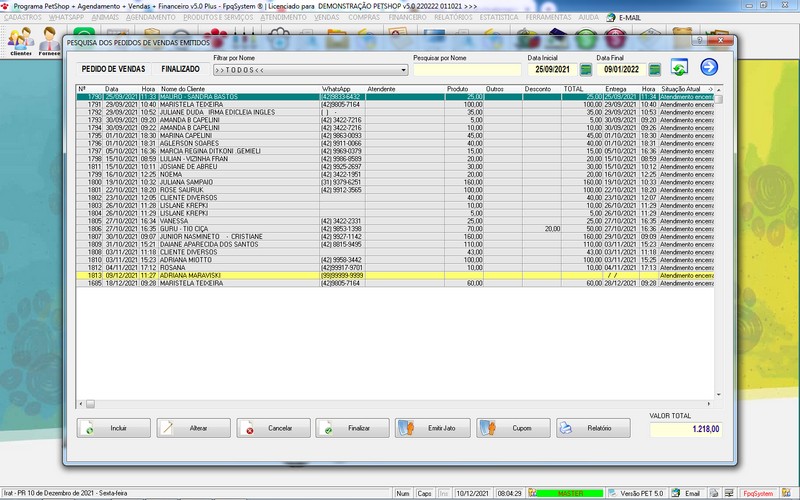Open the VENDAS menu
This screenshot has height=500, width=800.
[x=327, y=17]
